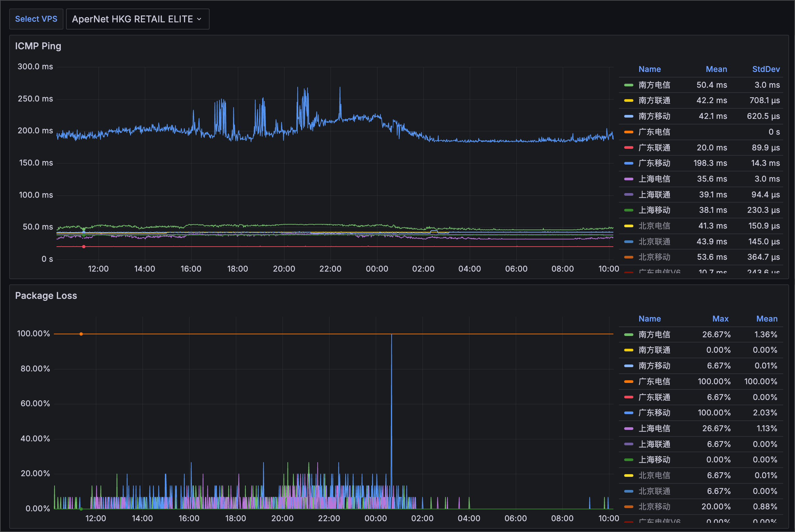Toggle 上海电信 series in ICMP Ping legend
This screenshot has width=795, height=532.
[654, 179]
